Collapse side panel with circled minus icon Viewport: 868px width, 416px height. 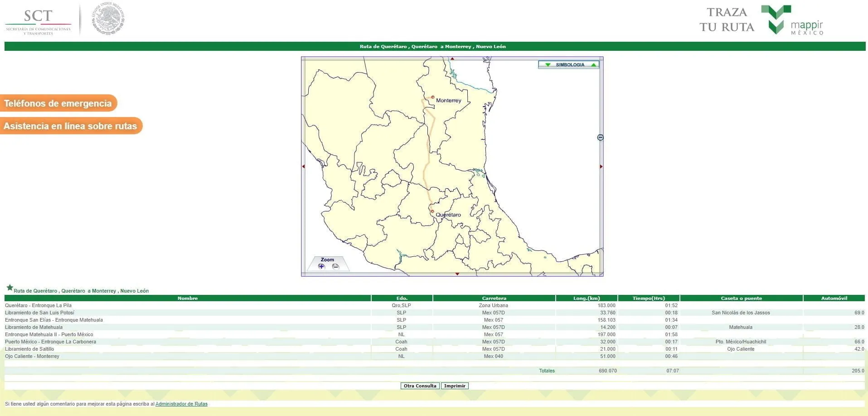[600, 137]
